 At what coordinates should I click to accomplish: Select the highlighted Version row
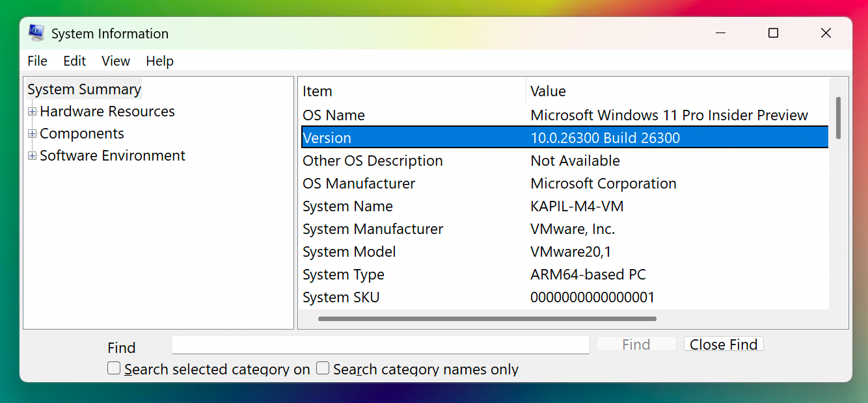564,138
